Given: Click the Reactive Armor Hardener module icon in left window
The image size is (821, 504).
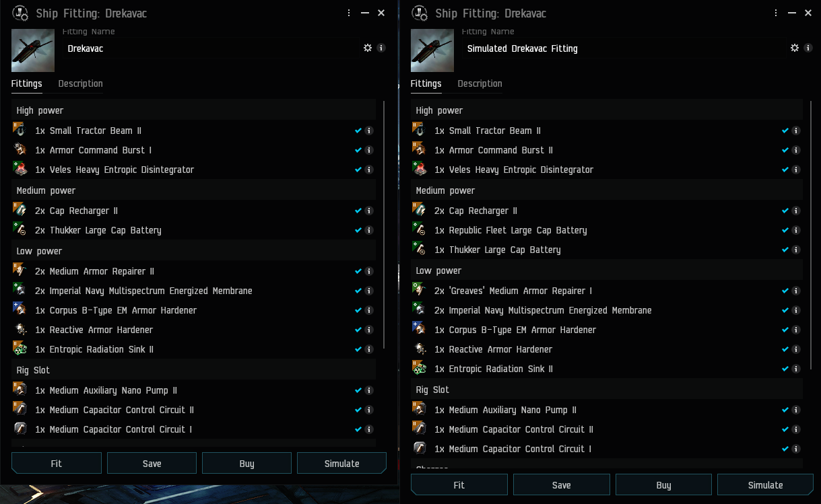Looking at the screenshot, I should [x=20, y=329].
